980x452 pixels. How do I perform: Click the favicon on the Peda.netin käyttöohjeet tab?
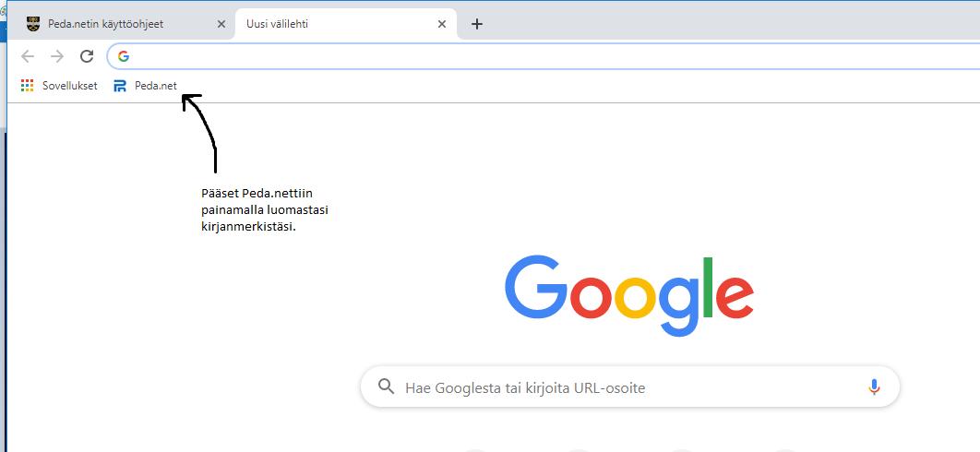click(x=33, y=24)
